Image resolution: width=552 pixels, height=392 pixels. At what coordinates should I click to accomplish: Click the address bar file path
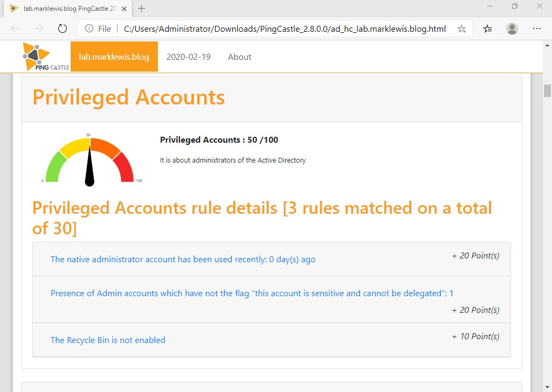click(285, 29)
